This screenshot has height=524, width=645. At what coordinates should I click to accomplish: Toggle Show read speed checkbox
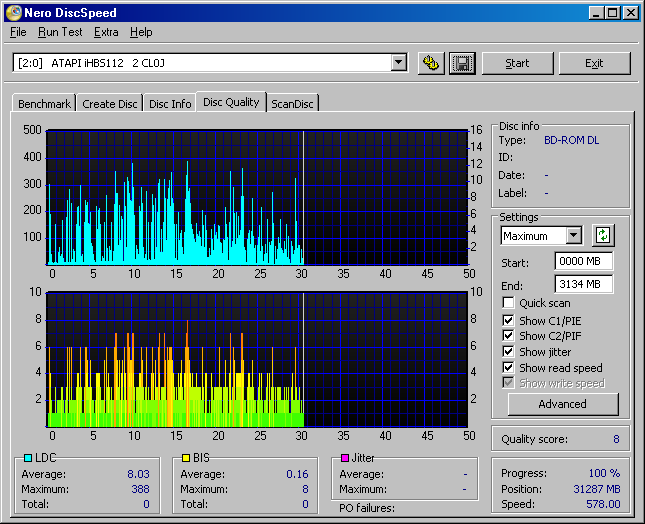coord(508,367)
